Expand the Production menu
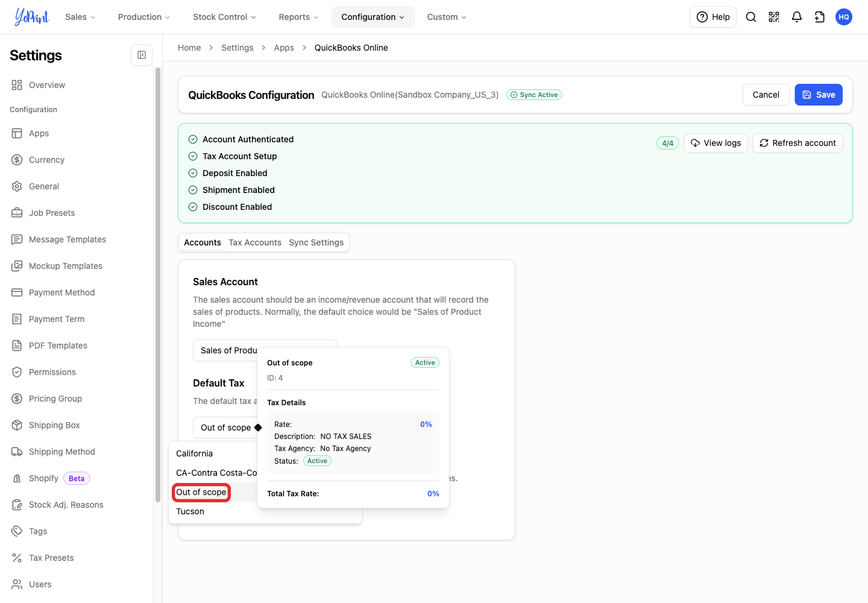 144,17
